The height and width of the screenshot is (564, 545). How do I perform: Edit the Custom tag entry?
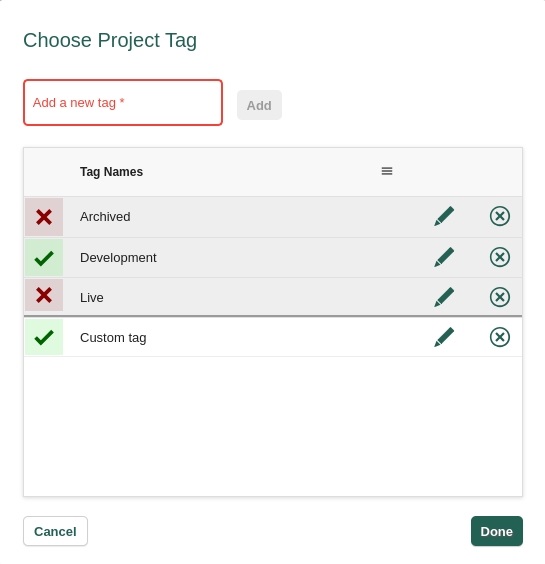coord(444,337)
